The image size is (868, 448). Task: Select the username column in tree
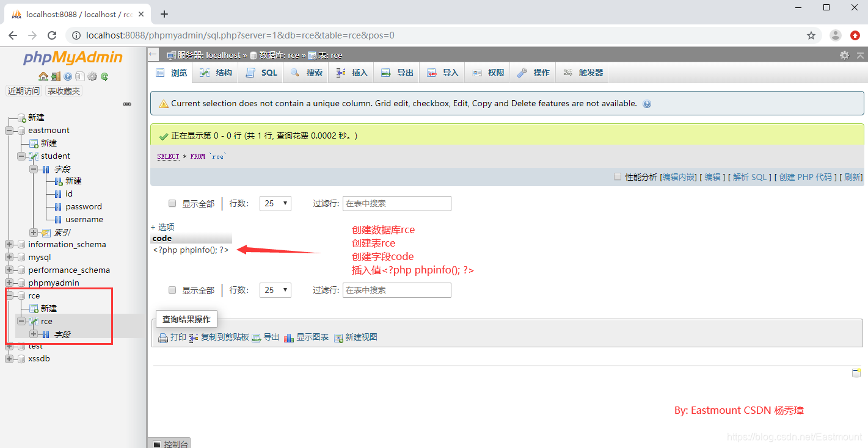[x=84, y=219]
